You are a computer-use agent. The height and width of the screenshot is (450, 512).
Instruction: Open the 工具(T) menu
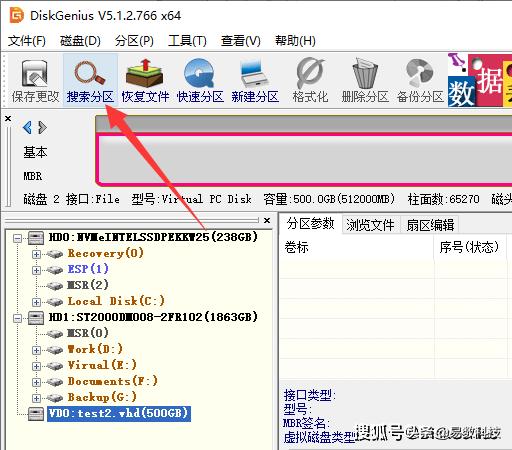coord(187,41)
